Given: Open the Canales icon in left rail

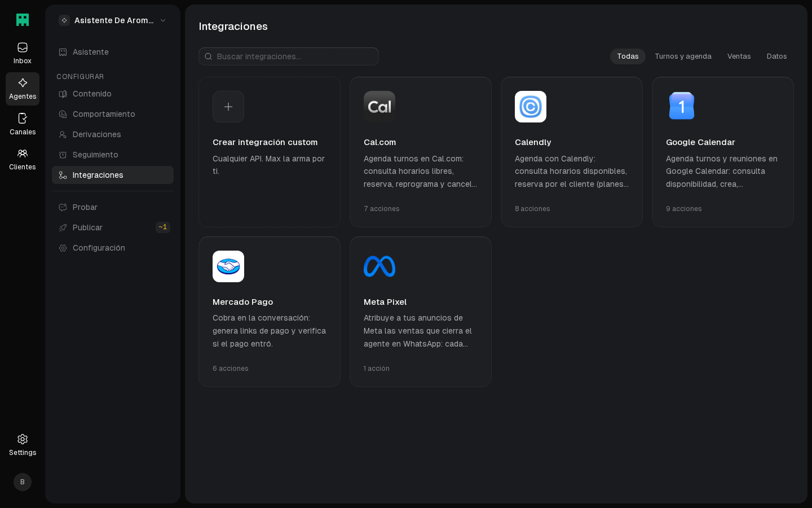Looking at the screenshot, I should pos(23,119).
